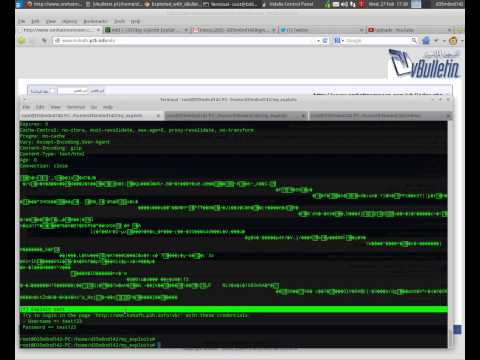Select the third terminal tab

pyautogui.click(x=380, y=116)
